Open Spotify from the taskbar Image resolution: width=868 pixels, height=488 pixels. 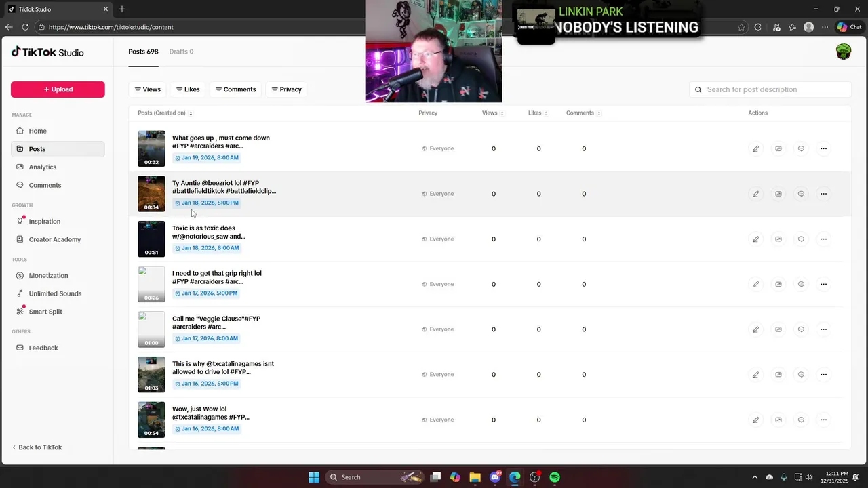click(555, 477)
